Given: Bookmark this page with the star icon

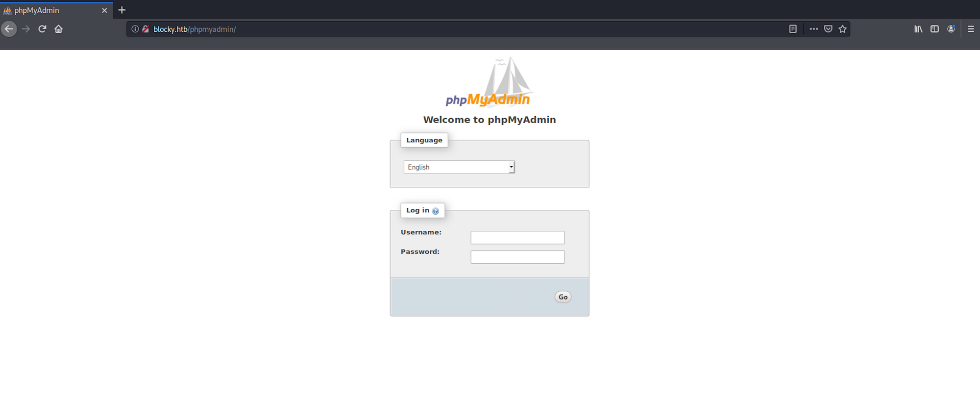Looking at the screenshot, I should click(842, 29).
